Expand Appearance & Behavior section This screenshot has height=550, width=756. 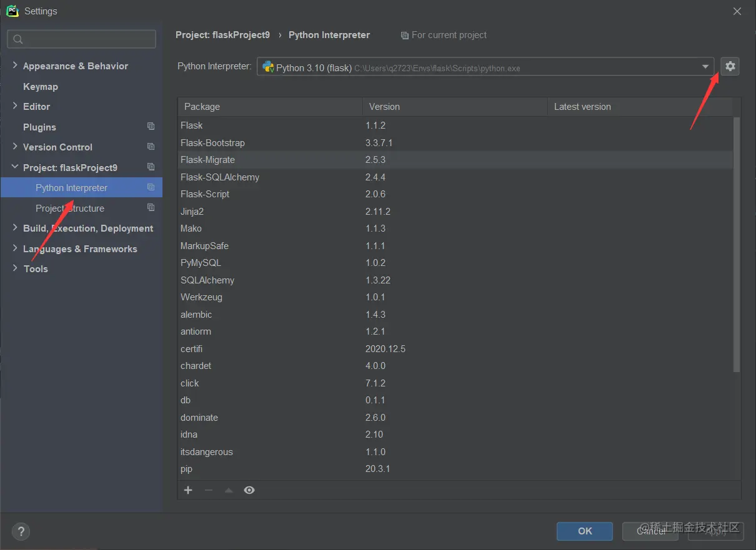(15, 66)
